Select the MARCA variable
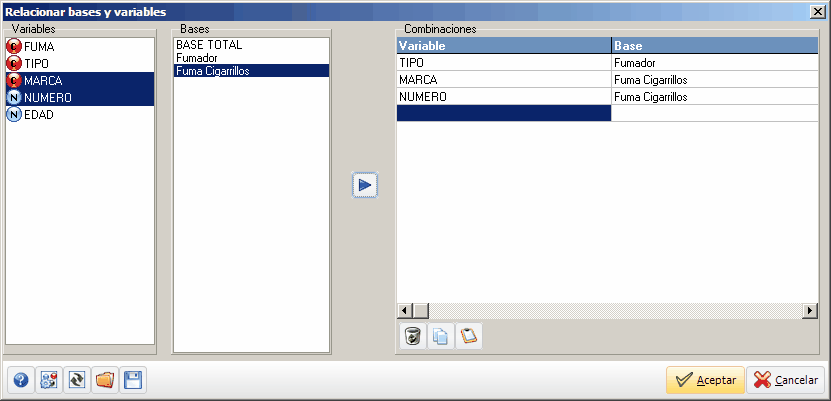The image size is (831, 401). coord(80,81)
